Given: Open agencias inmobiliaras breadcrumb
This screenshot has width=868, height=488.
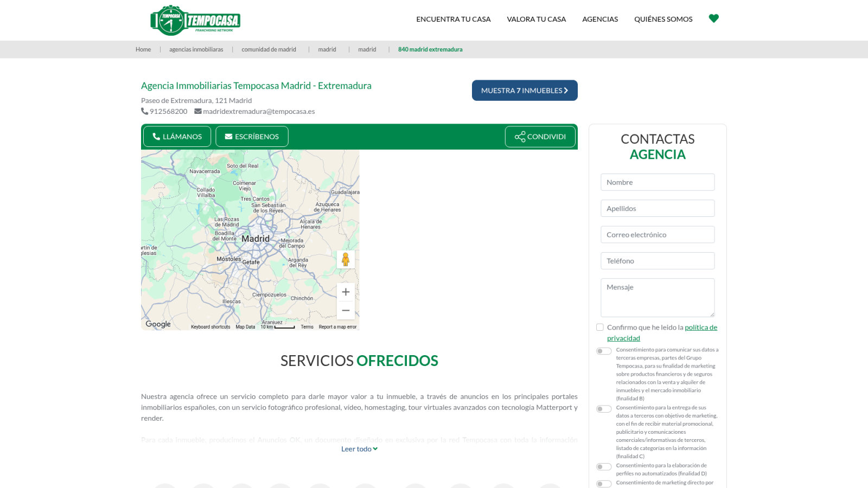Looking at the screenshot, I should pyautogui.click(x=196, y=49).
